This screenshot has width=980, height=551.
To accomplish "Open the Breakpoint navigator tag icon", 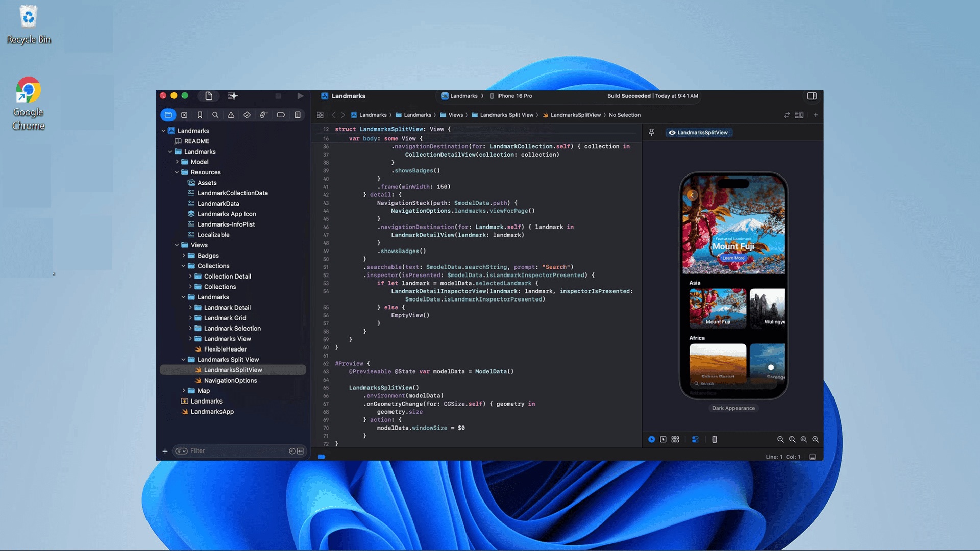I will click(x=281, y=115).
